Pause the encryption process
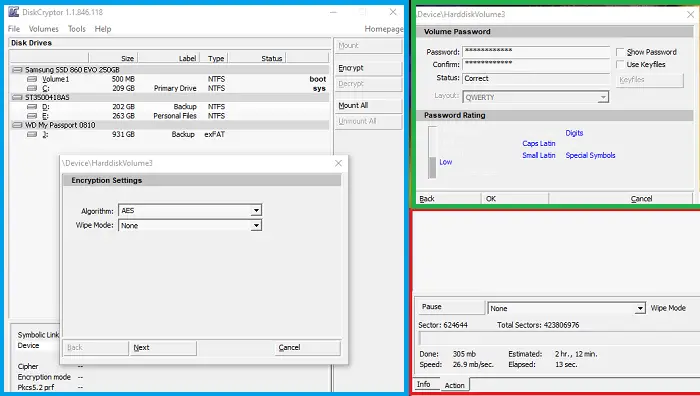Image resolution: width=700 pixels, height=396 pixels. tap(451, 307)
